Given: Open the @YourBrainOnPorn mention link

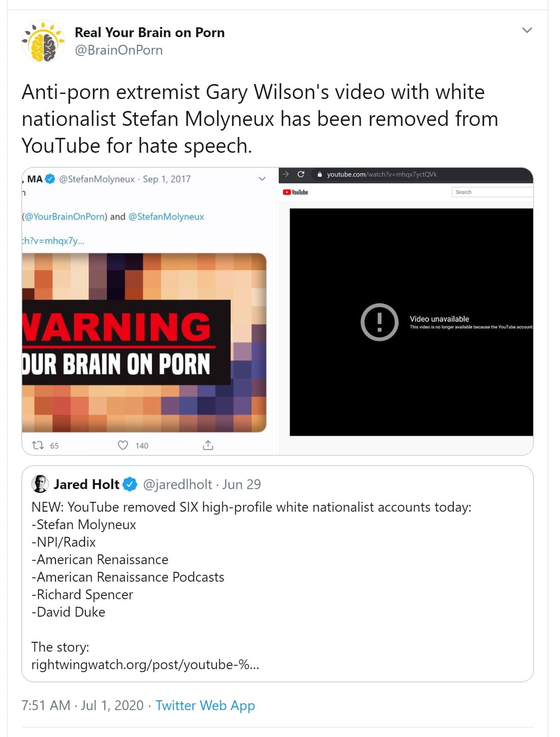Looking at the screenshot, I should (64, 216).
